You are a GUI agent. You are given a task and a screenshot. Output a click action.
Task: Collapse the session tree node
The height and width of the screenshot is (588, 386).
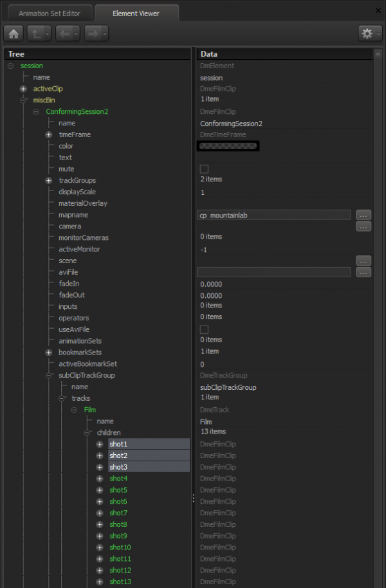click(9, 65)
